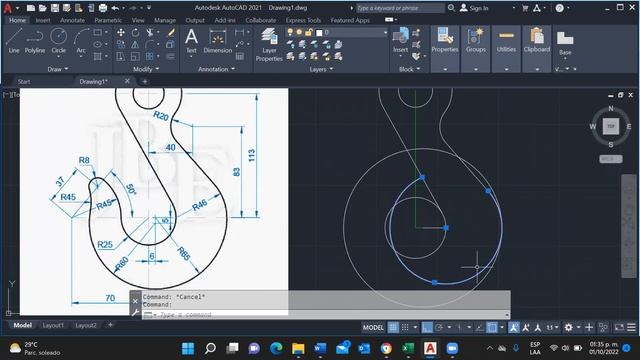Click Save in quick access toolbar
The width and height of the screenshot is (640, 360).
(x=55, y=8)
